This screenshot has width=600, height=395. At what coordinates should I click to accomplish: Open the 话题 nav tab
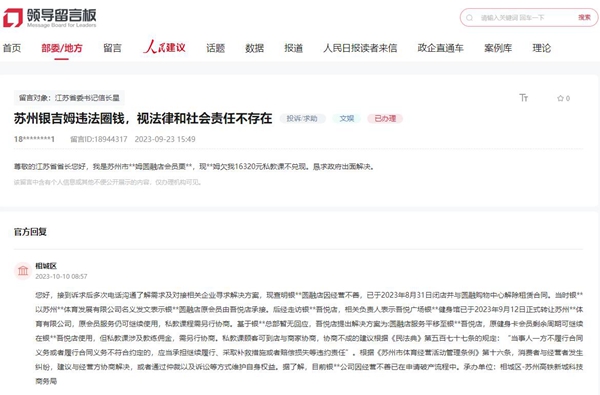point(215,48)
